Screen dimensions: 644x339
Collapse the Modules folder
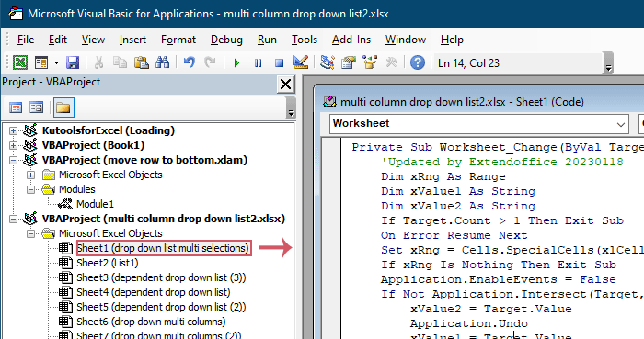(30, 189)
